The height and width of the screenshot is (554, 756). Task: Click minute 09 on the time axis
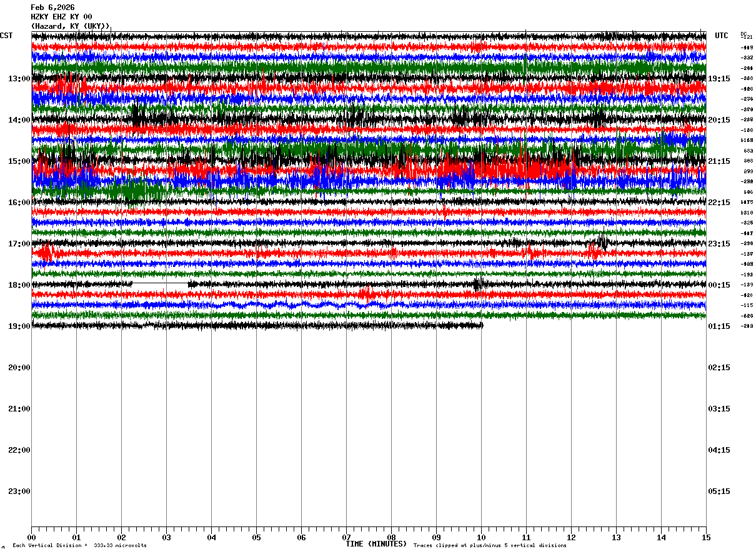click(436, 537)
